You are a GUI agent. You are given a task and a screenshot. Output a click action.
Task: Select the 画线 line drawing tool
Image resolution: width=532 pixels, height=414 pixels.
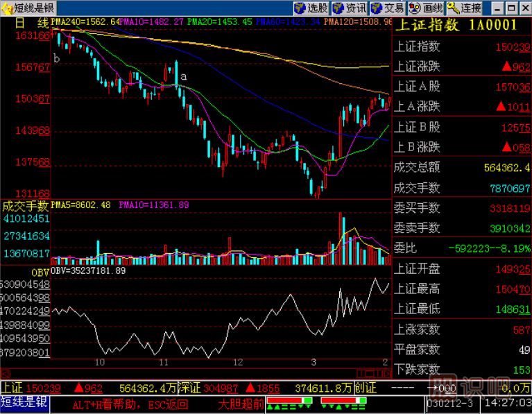(424, 8)
